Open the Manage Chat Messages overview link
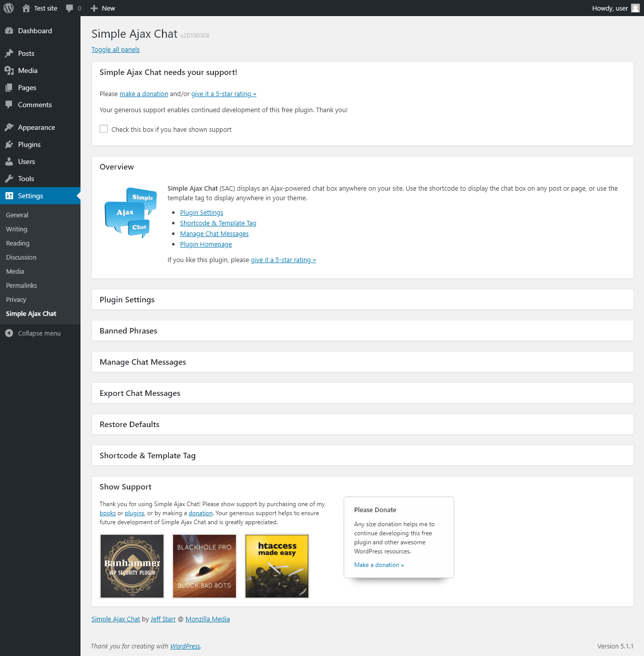The image size is (644, 656). [214, 233]
